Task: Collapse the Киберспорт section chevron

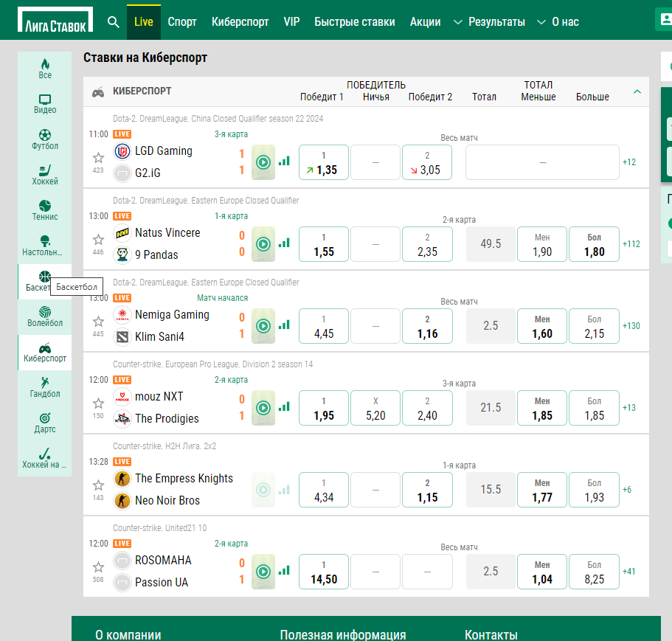Action: coord(637,91)
